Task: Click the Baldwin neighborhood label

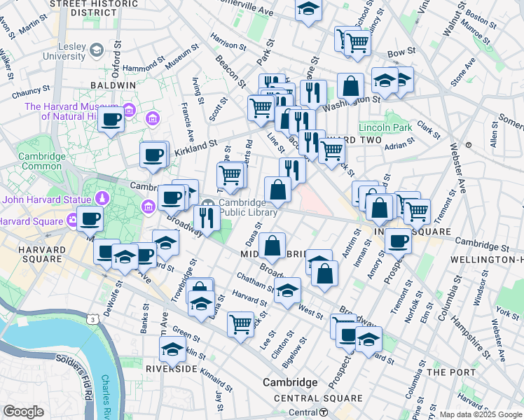Action: coord(113,85)
